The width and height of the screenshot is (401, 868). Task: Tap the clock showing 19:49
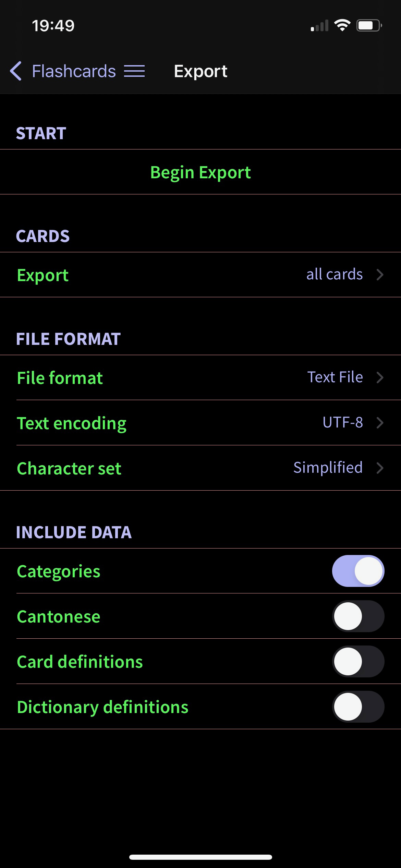click(53, 26)
